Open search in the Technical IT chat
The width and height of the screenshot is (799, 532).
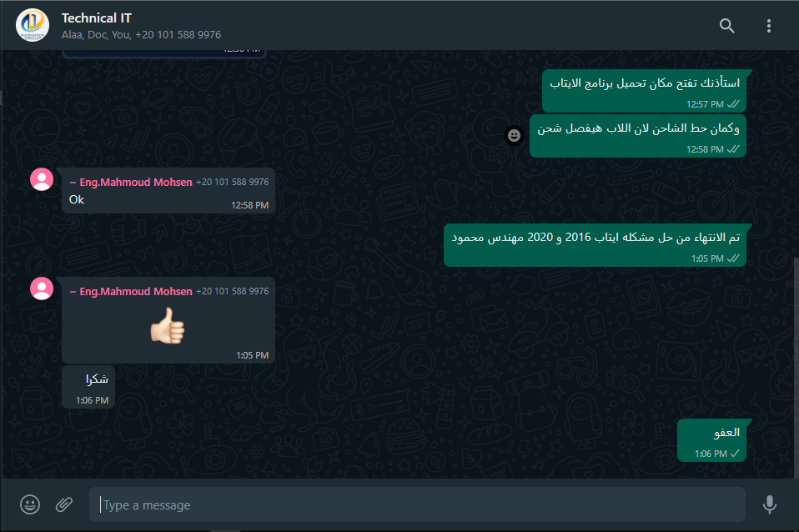(x=726, y=26)
